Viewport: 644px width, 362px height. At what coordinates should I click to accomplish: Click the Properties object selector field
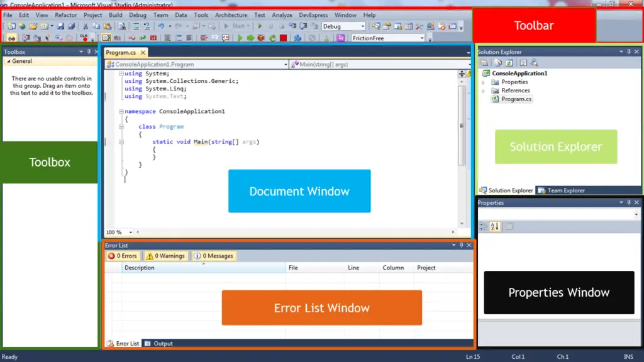pos(558,214)
